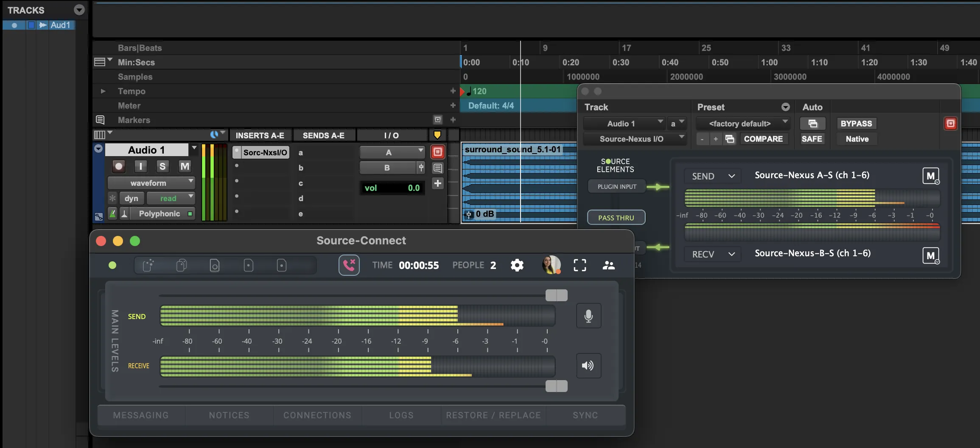The height and width of the screenshot is (448, 980).
Task: Show the people list icon in Source-Connect
Action: coord(609,265)
